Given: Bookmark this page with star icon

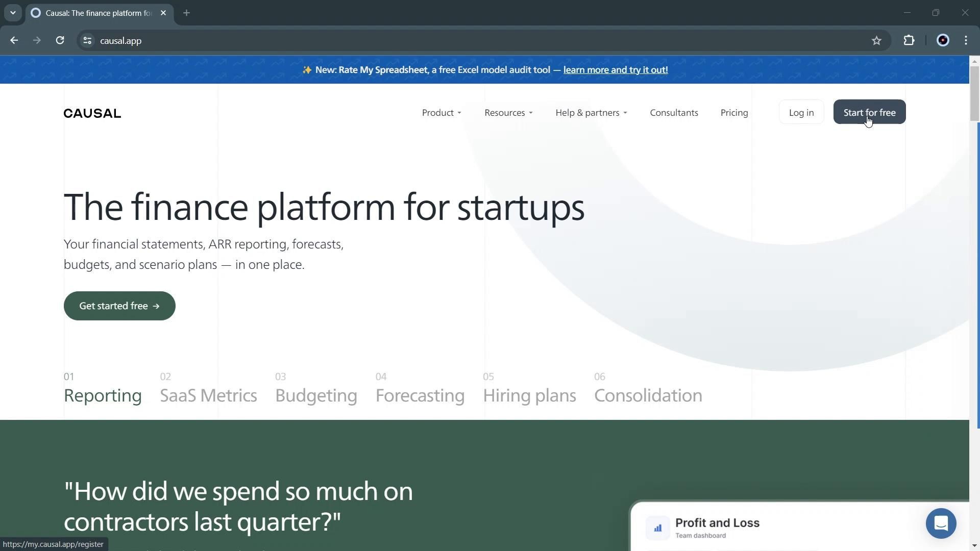Looking at the screenshot, I should [876, 41].
